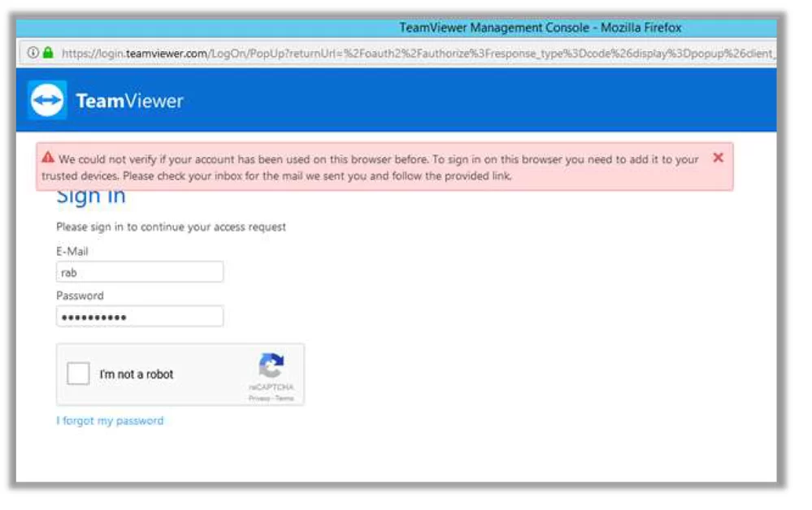Check the "I'm not a robot" checkbox

78,374
